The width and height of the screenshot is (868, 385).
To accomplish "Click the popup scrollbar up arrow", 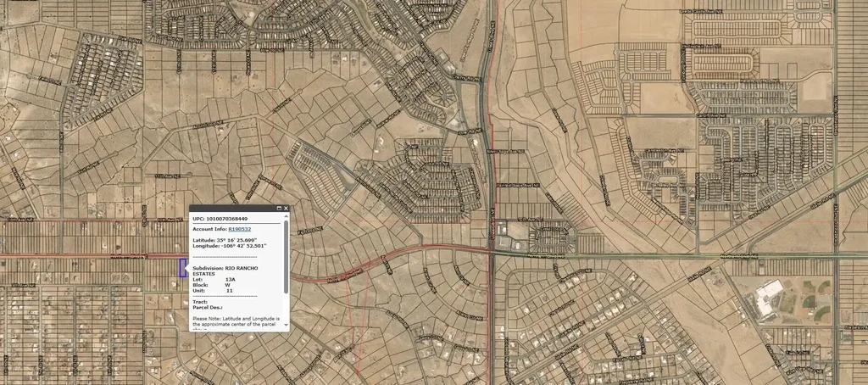I will pyautogui.click(x=287, y=216).
